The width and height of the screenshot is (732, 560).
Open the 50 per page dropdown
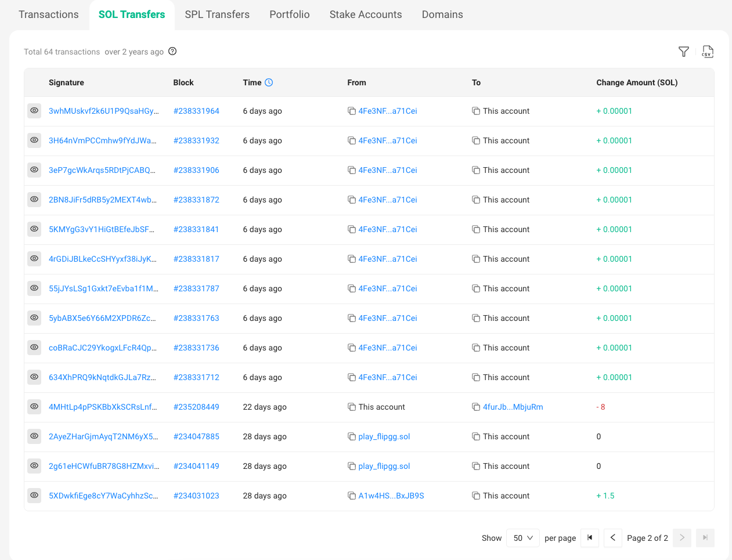pyautogui.click(x=522, y=538)
